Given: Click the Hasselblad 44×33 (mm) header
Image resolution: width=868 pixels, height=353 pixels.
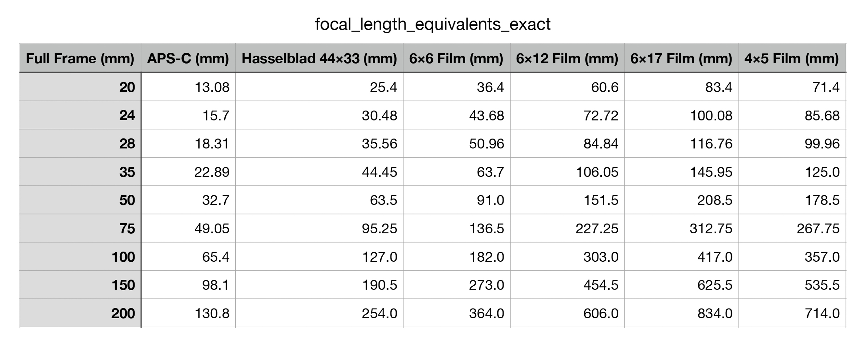Looking at the screenshot, I should pyautogui.click(x=319, y=58).
